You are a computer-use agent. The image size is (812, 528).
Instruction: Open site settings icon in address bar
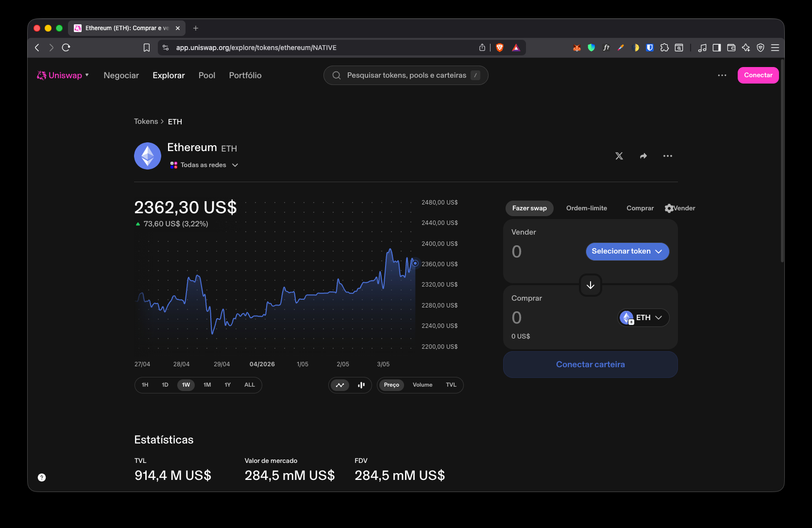point(166,48)
